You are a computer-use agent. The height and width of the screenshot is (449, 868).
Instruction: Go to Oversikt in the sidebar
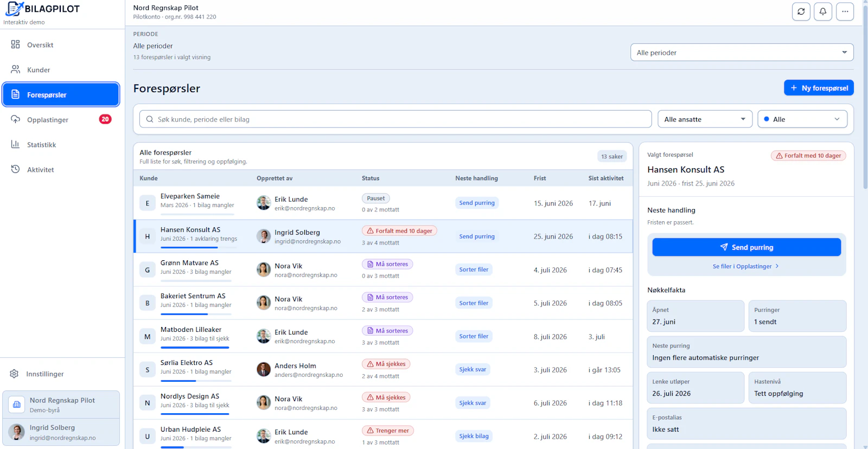(61, 45)
